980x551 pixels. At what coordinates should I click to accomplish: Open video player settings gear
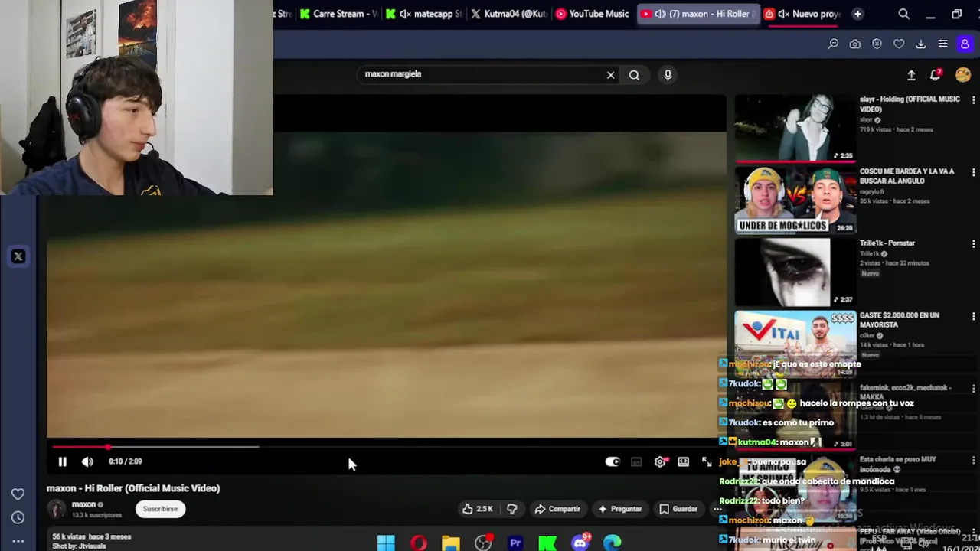point(660,461)
